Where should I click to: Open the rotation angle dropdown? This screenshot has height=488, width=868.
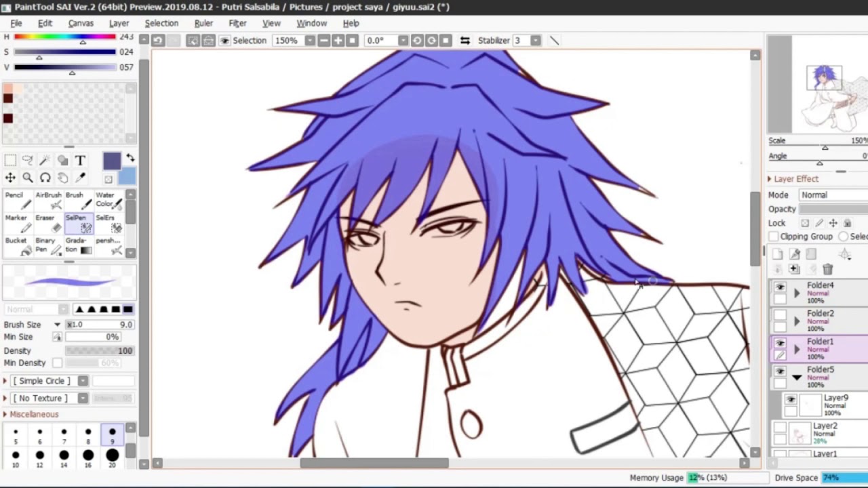coord(403,41)
